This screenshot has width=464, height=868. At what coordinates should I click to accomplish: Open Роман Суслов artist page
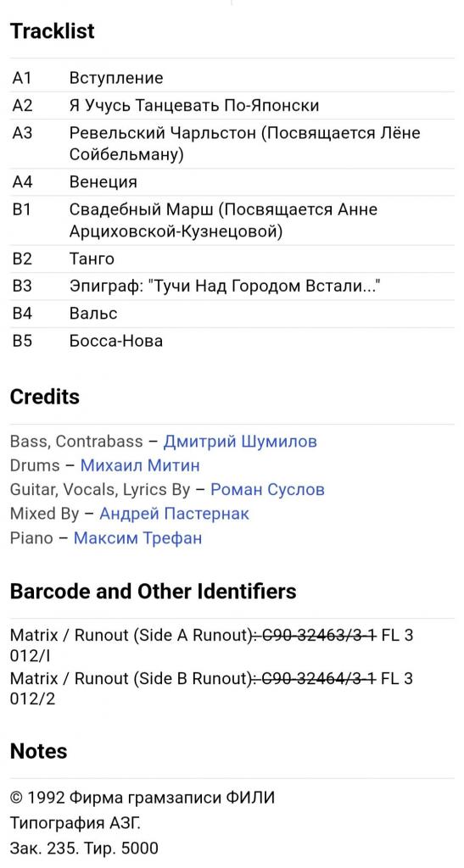click(x=267, y=490)
